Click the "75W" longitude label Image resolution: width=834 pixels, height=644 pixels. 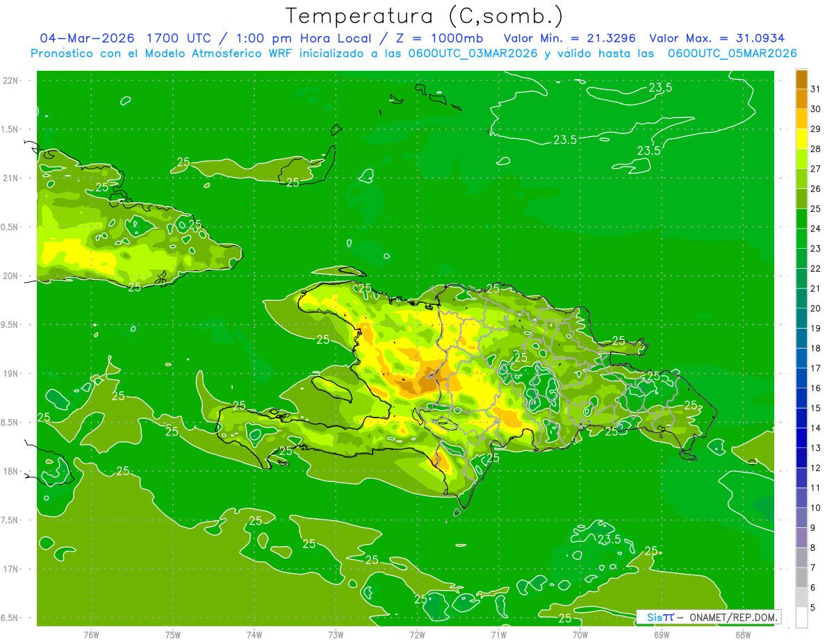[173, 634]
